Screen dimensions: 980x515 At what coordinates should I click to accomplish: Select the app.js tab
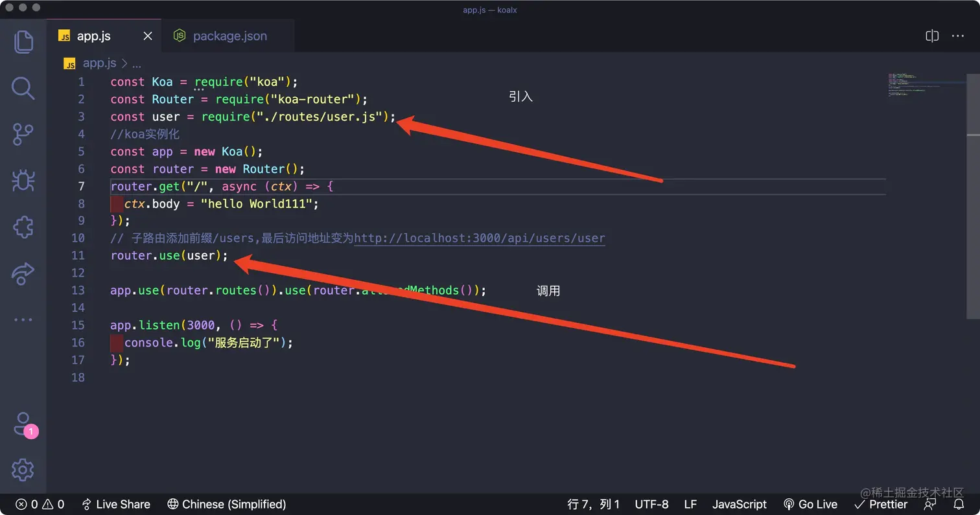[93, 36]
